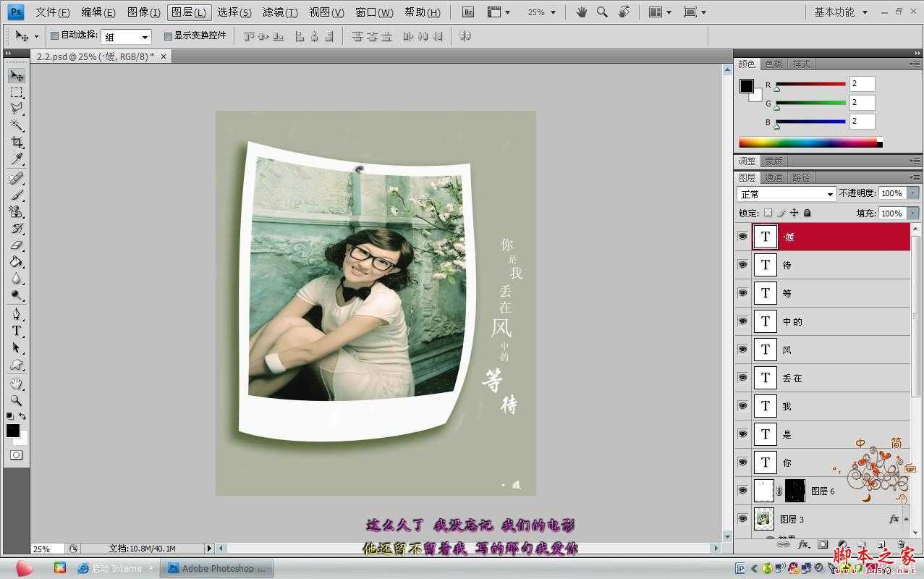Screen dimensions: 924x579
Task: Select the Custom Shape tool
Action: 17,364
